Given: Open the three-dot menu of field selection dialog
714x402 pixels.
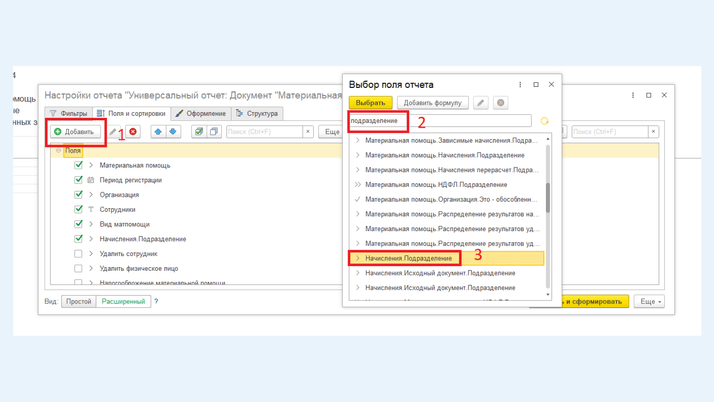Looking at the screenshot, I should (520, 85).
